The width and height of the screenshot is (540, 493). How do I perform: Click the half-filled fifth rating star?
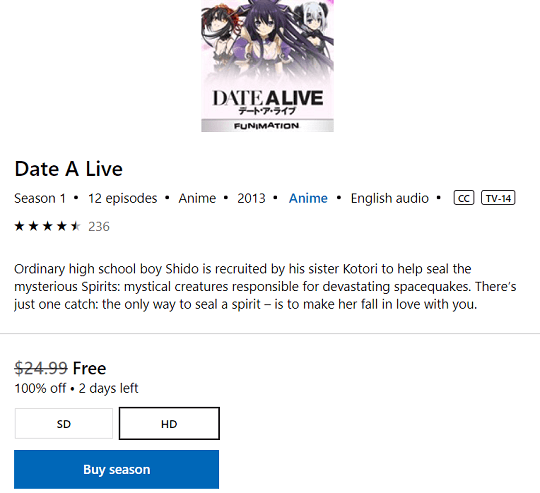pyautogui.click(x=76, y=226)
